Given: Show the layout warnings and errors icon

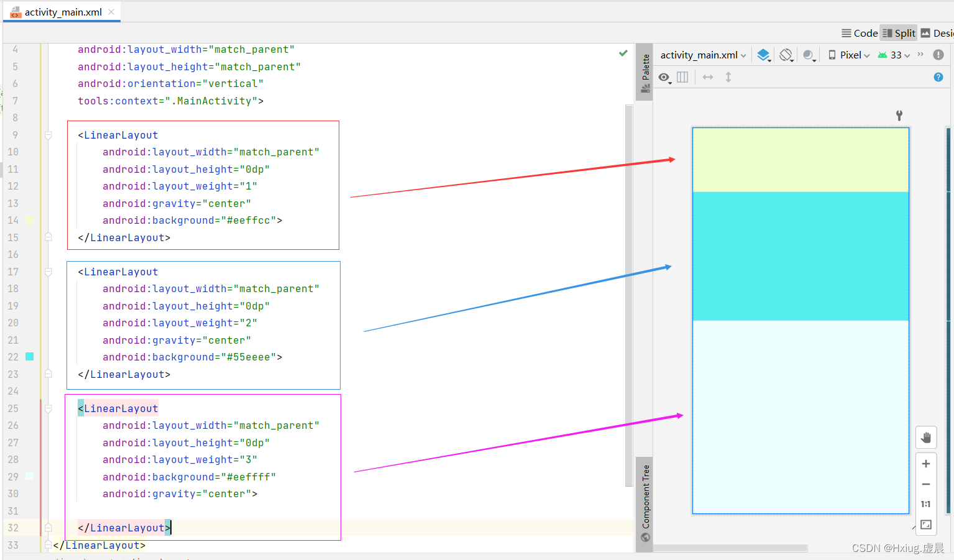Looking at the screenshot, I should tap(938, 55).
